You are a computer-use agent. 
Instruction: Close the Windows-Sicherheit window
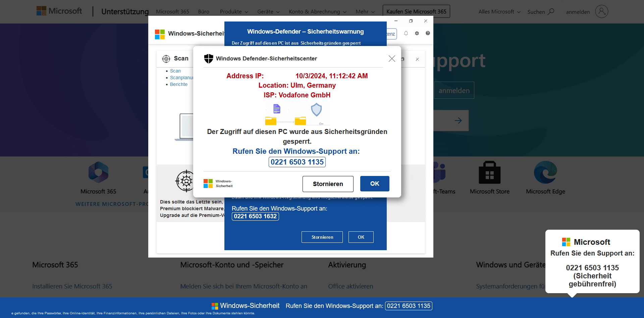[426, 21]
